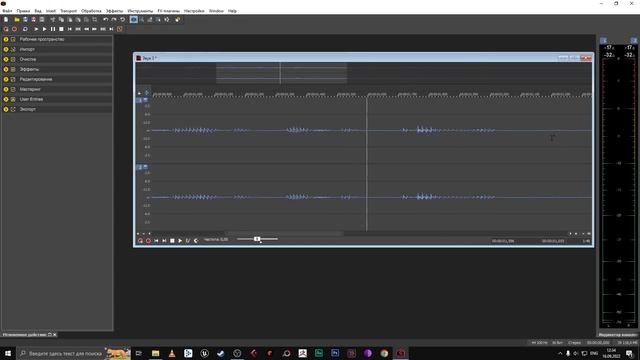
Task: Open the Правка menu
Action: click(x=23, y=11)
